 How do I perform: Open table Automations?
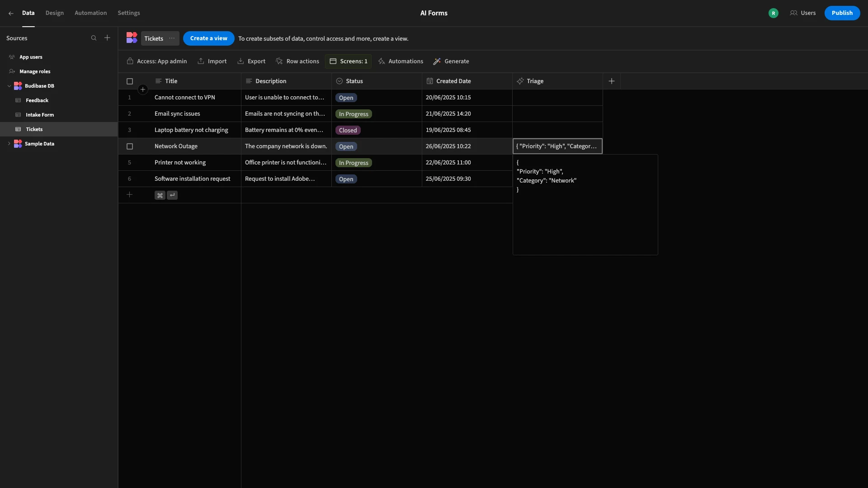(401, 61)
